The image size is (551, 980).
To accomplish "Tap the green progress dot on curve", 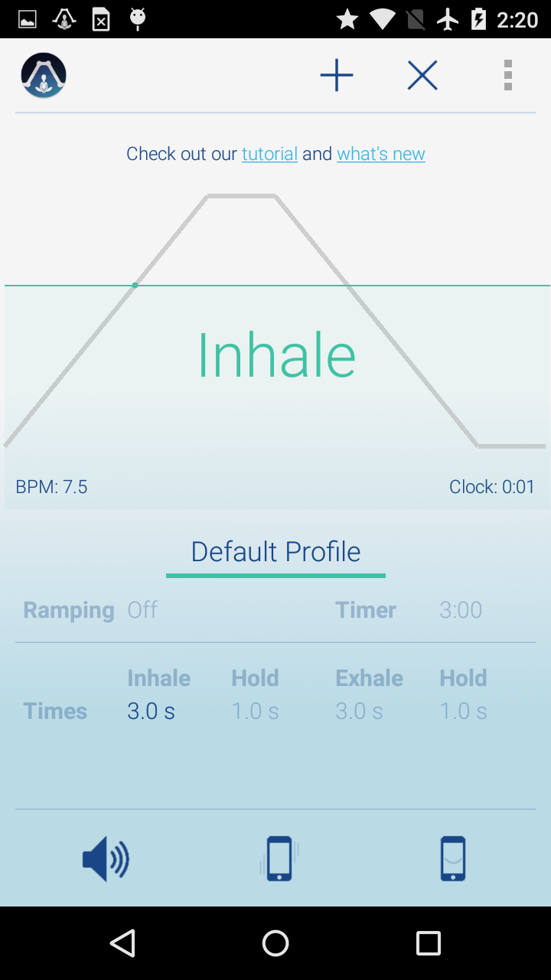I will tap(135, 286).
